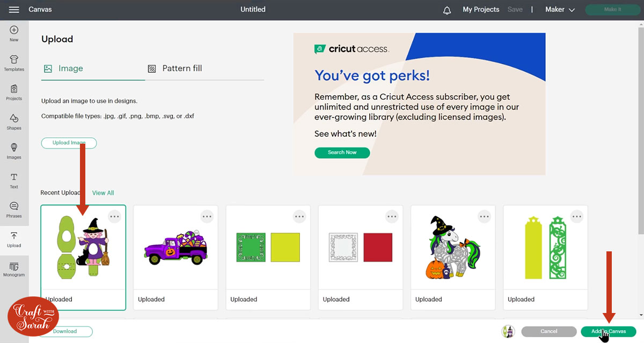Open the hamburger menu
Image resolution: width=644 pixels, height=343 pixels.
point(14,10)
